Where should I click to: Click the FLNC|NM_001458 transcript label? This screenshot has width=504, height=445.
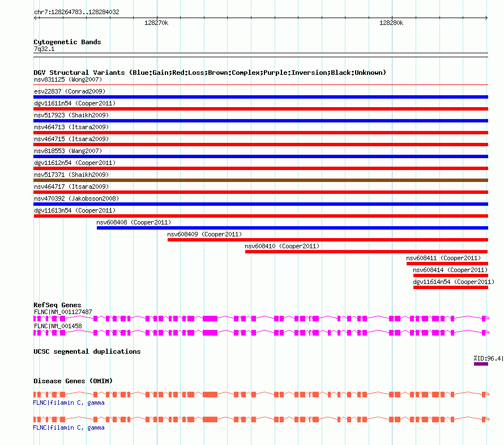tap(58, 326)
